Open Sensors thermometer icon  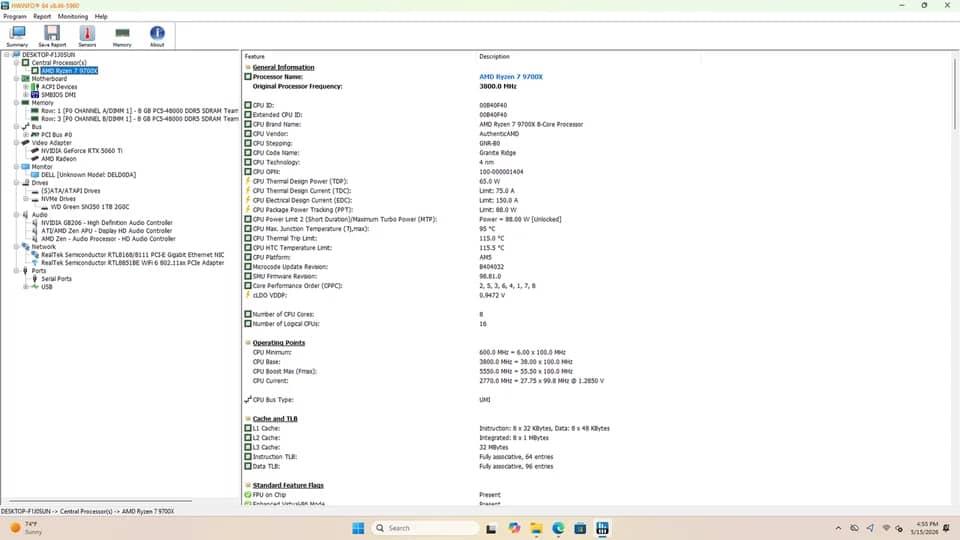tap(87, 36)
